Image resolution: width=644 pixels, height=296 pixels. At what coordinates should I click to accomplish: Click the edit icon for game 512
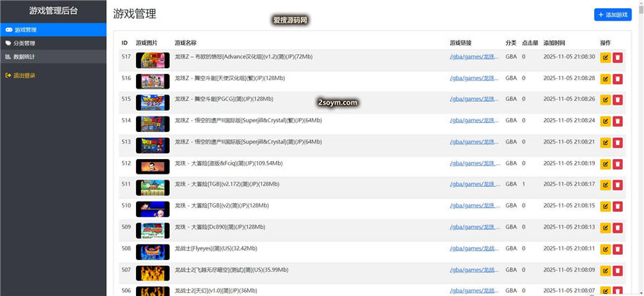pos(605,164)
